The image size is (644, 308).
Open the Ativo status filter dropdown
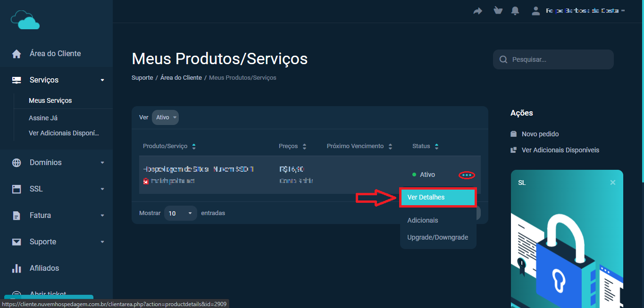pyautogui.click(x=165, y=117)
